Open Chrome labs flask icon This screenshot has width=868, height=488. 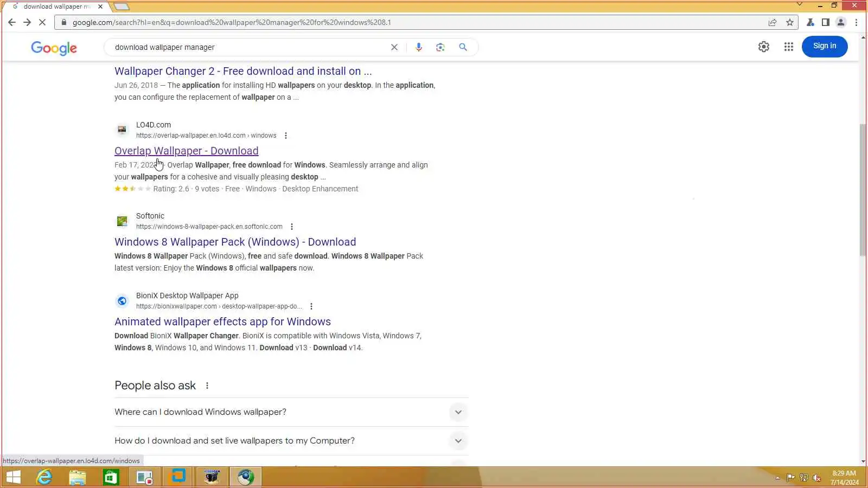[810, 22]
